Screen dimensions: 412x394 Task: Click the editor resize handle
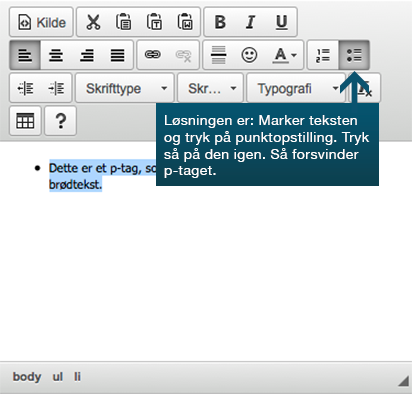point(404,381)
